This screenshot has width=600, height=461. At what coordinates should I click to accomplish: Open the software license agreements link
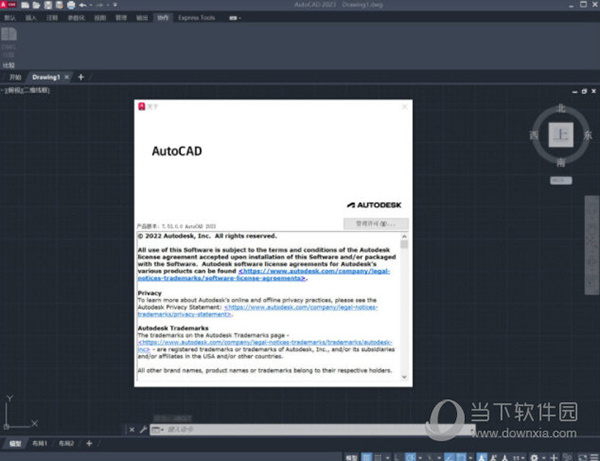[x=264, y=275]
